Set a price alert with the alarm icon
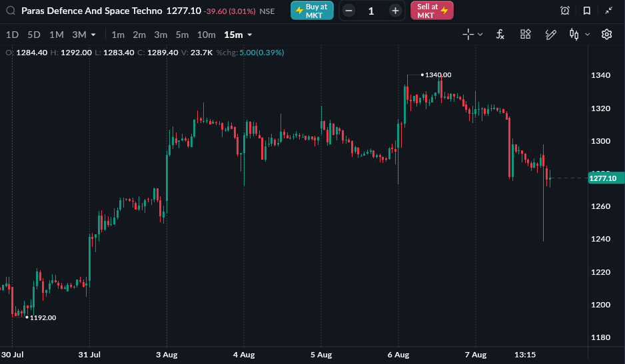Image resolution: width=625 pixels, height=364 pixels. point(565,11)
